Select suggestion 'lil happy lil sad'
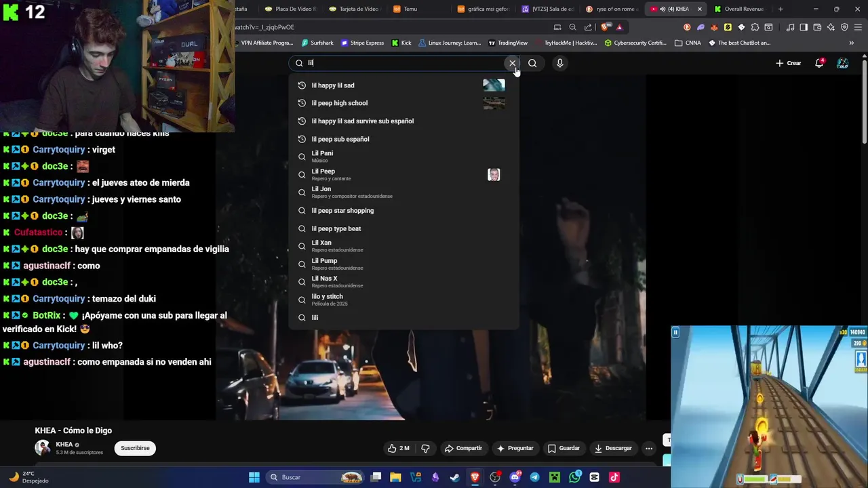The width and height of the screenshot is (868, 488). click(x=403, y=85)
